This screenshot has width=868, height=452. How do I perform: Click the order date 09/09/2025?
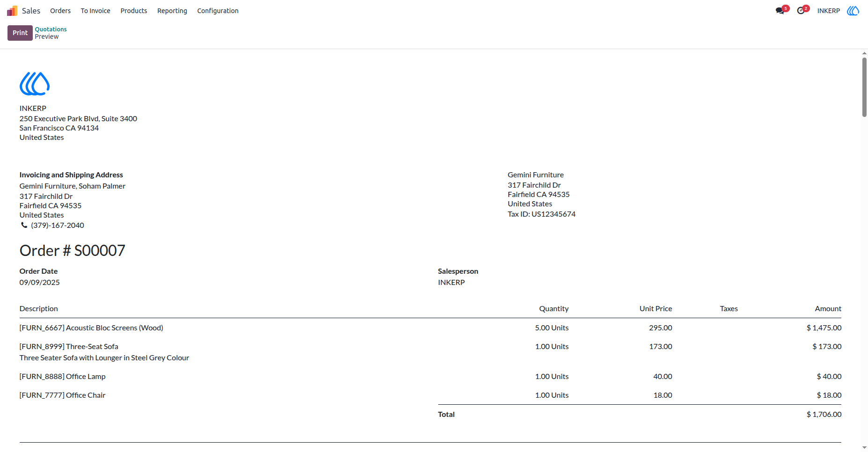tap(40, 283)
